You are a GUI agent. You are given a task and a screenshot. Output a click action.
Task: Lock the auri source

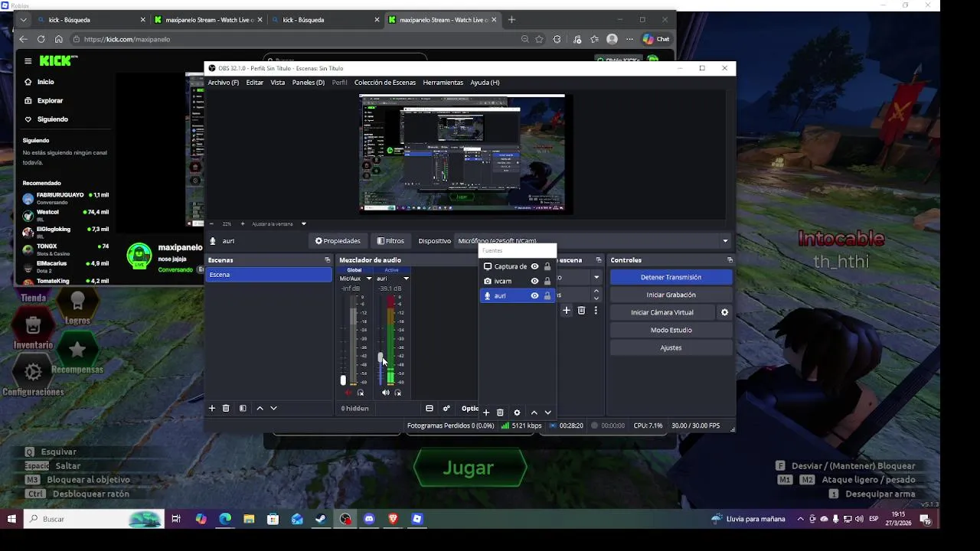547,295
